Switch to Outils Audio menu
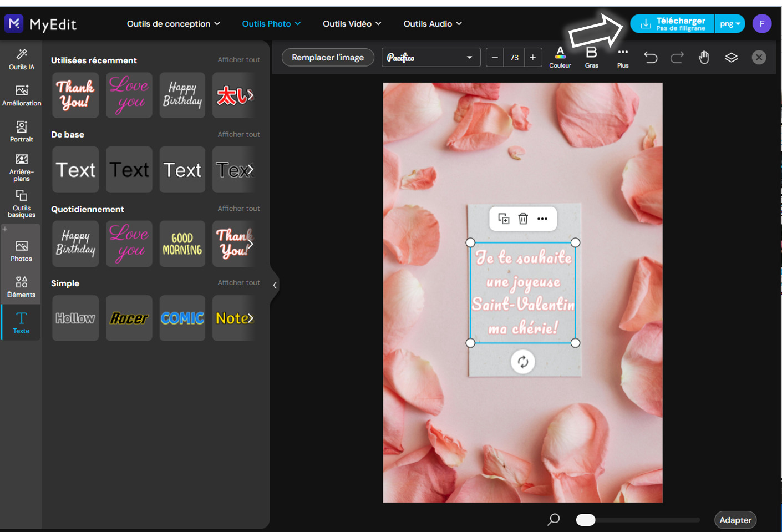This screenshot has height=532, width=782. click(432, 23)
